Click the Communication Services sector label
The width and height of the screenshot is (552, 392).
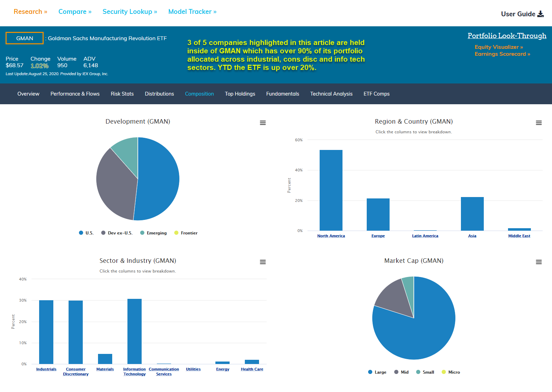[x=164, y=372]
